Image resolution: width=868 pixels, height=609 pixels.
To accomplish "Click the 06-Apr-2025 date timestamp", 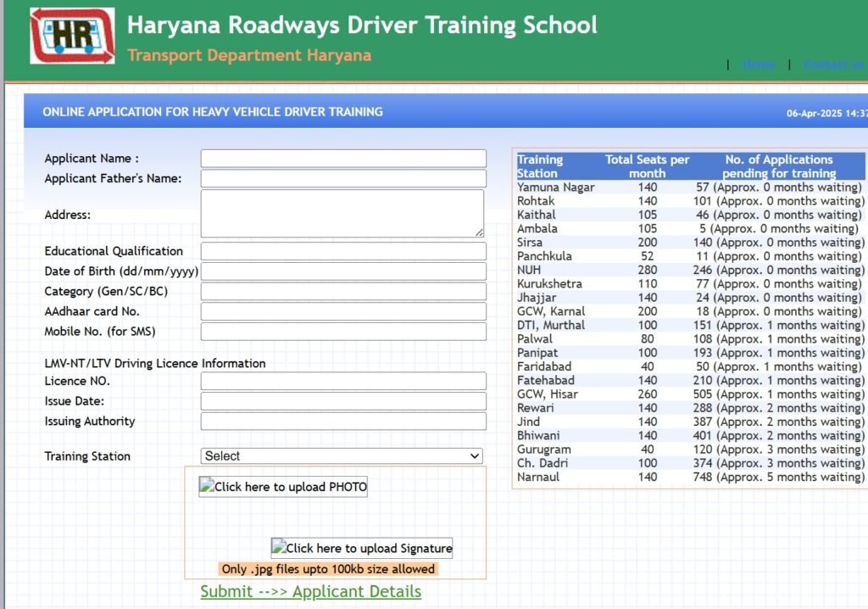I will pyautogui.click(x=827, y=114).
